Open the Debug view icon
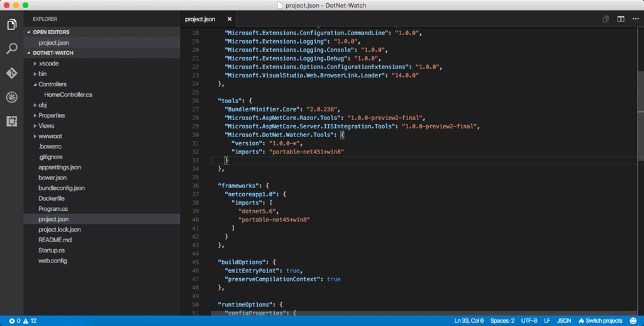The image size is (644, 326). pos(11,97)
